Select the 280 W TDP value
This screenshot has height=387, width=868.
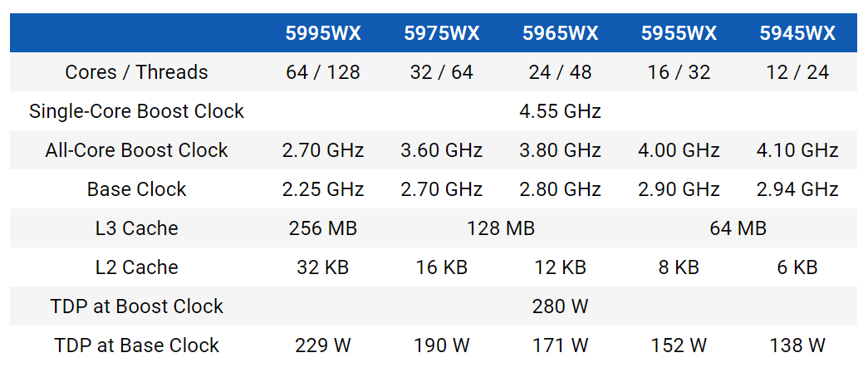click(560, 306)
